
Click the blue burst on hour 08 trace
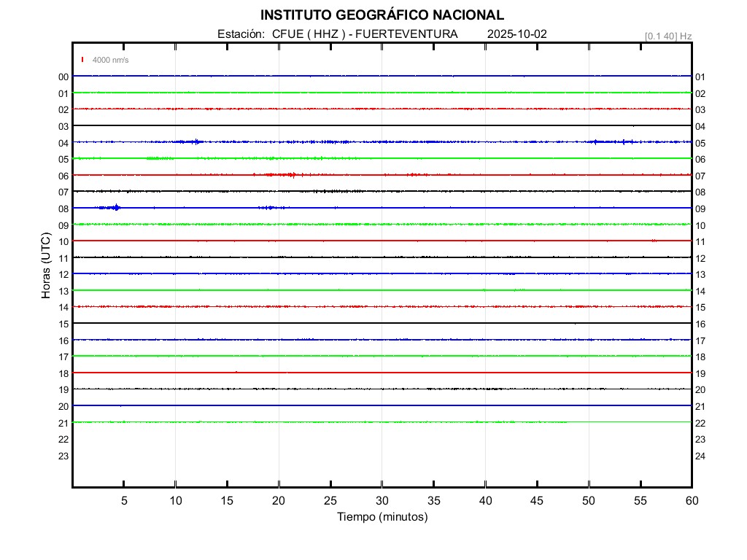pos(115,208)
